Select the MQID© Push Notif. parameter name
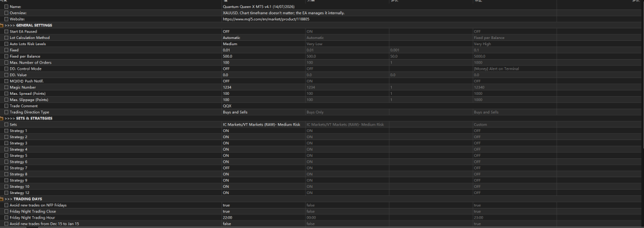644x228 pixels. 26,81
